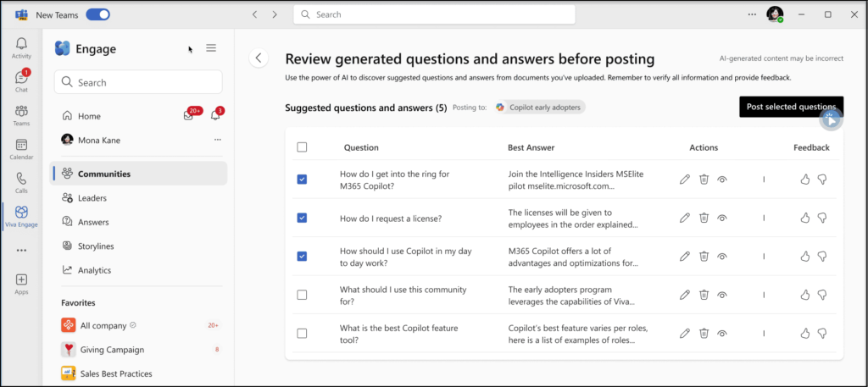Open the Activity bell in Teams rail
Image resolution: width=868 pixels, height=387 pixels.
(x=21, y=47)
